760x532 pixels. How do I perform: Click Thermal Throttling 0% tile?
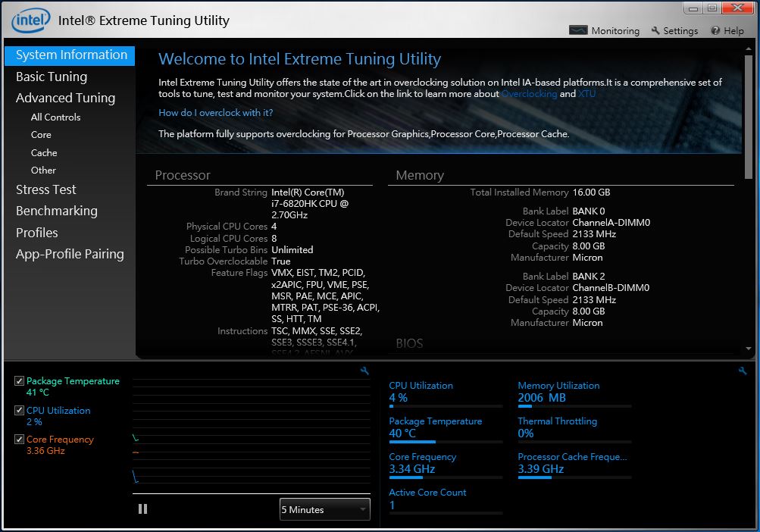click(x=574, y=431)
